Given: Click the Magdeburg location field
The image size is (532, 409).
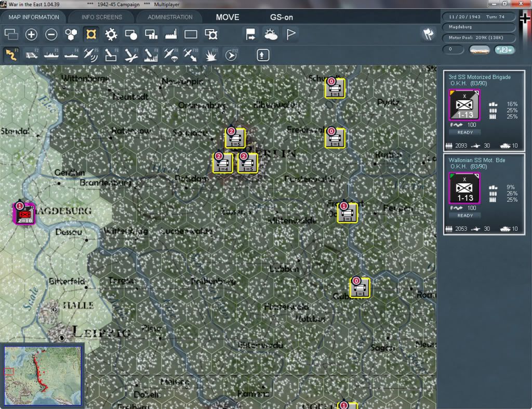Looking at the screenshot, I should [x=478, y=27].
